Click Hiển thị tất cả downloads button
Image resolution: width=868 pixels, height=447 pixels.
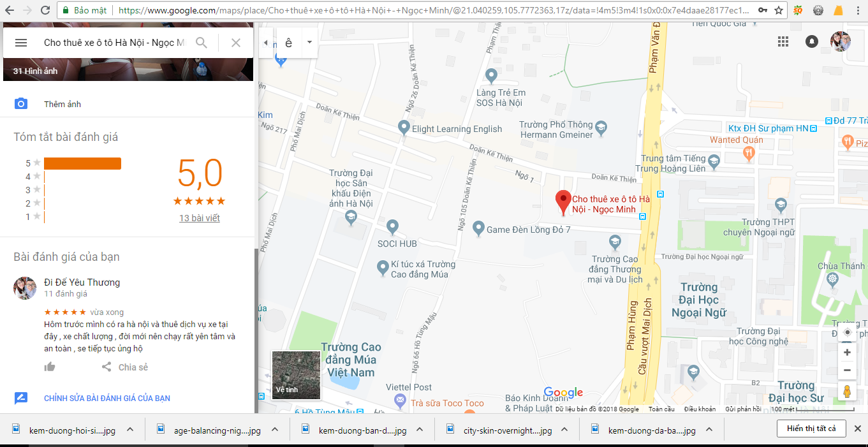(811, 429)
